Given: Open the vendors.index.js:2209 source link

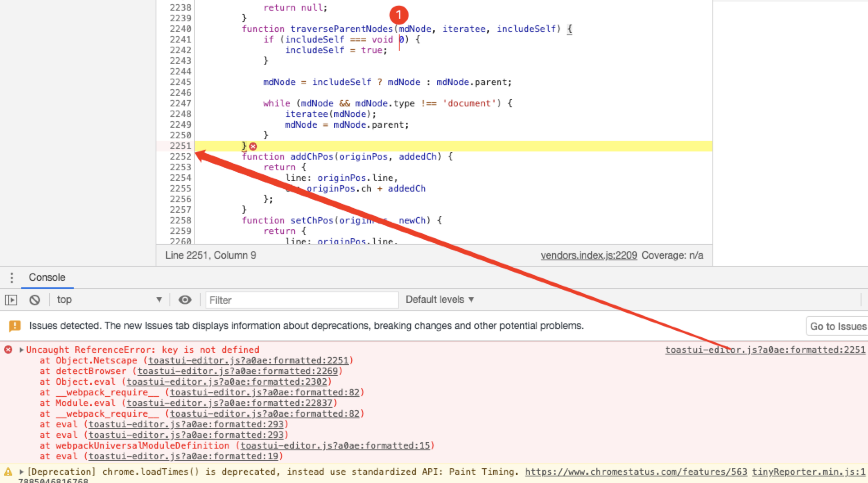Looking at the screenshot, I should tap(588, 255).
